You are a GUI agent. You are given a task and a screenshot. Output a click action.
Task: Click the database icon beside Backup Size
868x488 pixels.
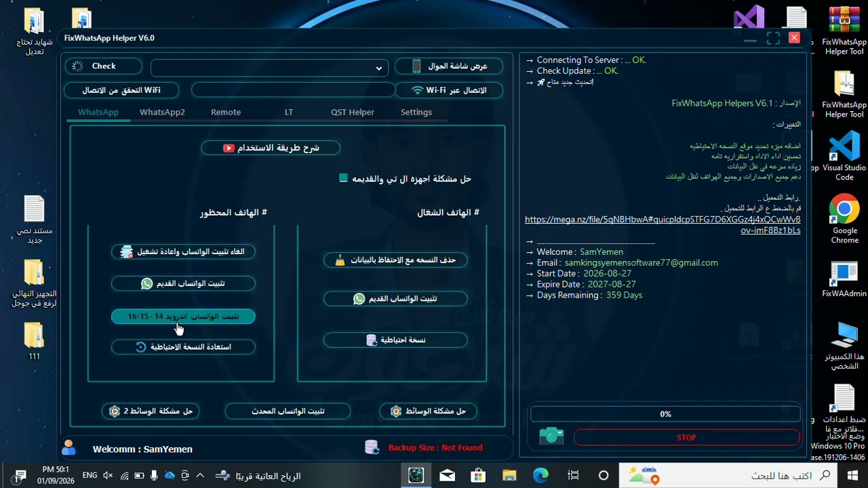pos(372,447)
